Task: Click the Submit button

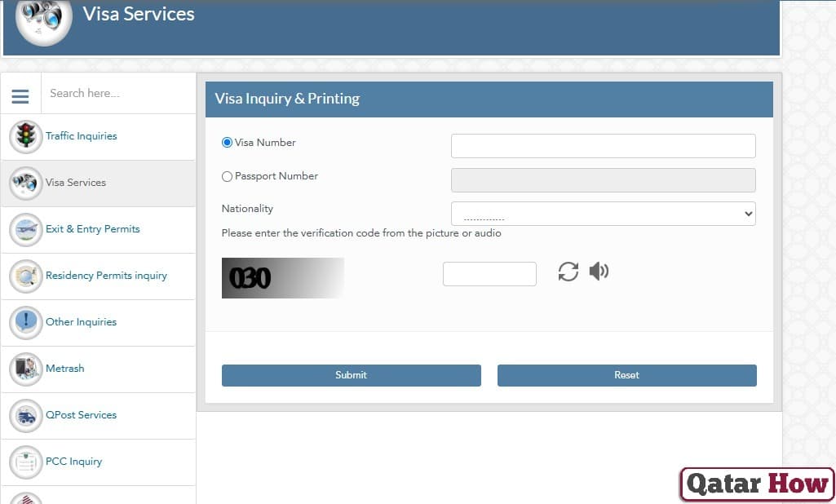Action: [352, 375]
